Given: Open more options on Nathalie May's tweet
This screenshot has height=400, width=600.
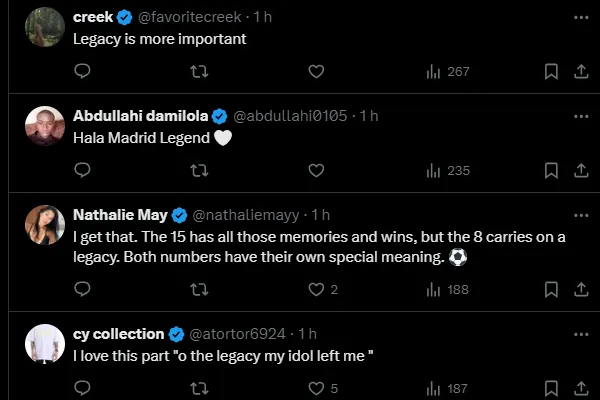Looking at the screenshot, I should 581,215.
